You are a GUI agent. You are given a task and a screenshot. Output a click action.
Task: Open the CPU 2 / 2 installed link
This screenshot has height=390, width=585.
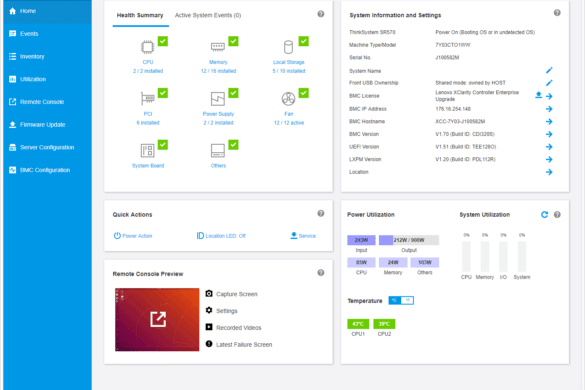[148, 71]
